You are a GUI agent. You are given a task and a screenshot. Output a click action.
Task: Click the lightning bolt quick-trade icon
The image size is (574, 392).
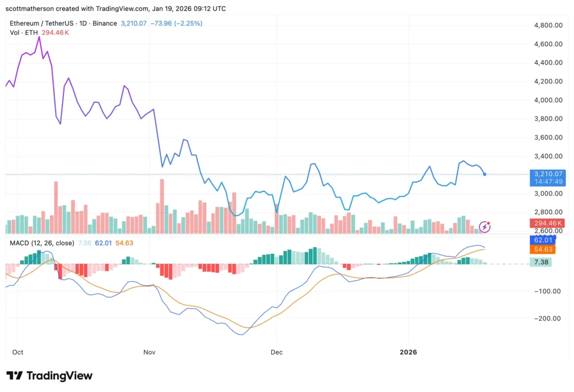tap(484, 227)
